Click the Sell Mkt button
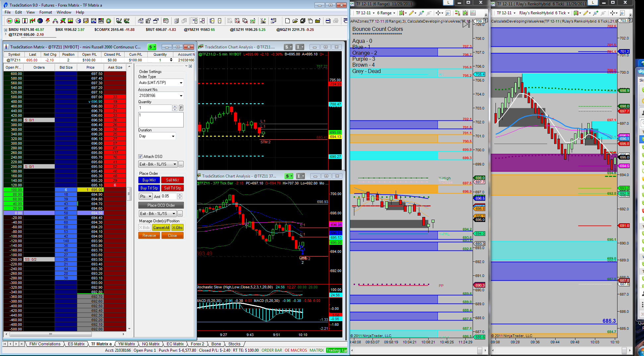The image size is (644, 356). pos(172,180)
